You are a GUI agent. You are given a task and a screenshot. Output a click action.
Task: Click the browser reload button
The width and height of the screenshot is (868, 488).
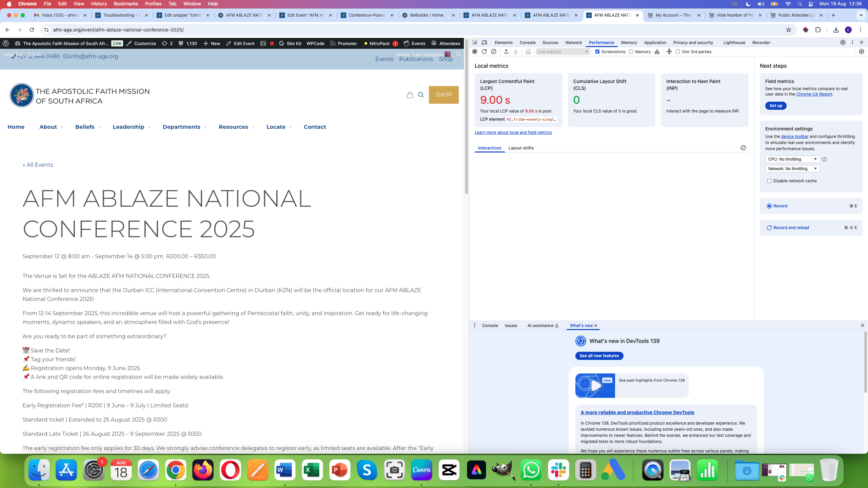point(32,30)
